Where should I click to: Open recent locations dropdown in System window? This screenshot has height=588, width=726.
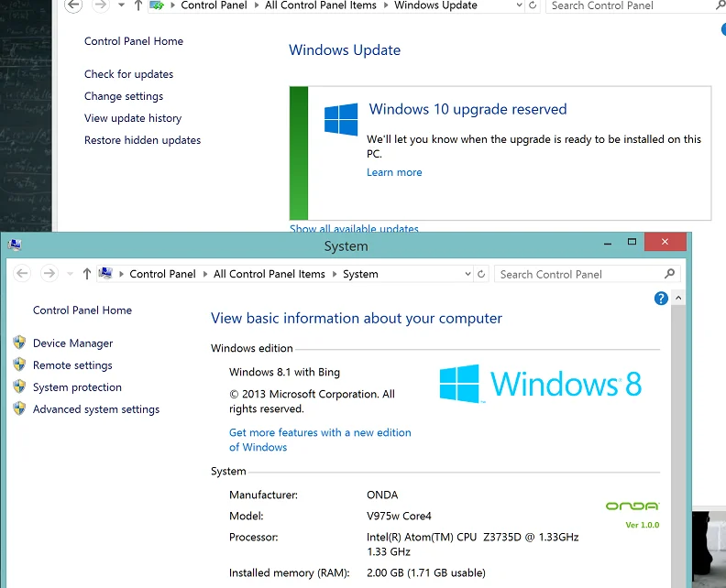point(70,274)
